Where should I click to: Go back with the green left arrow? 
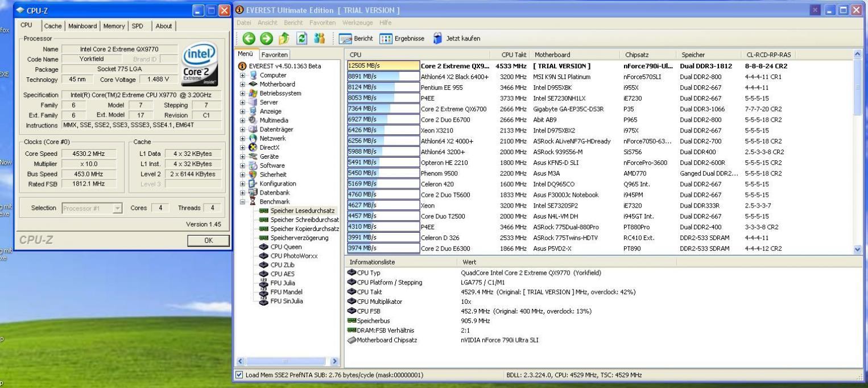point(249,39)
